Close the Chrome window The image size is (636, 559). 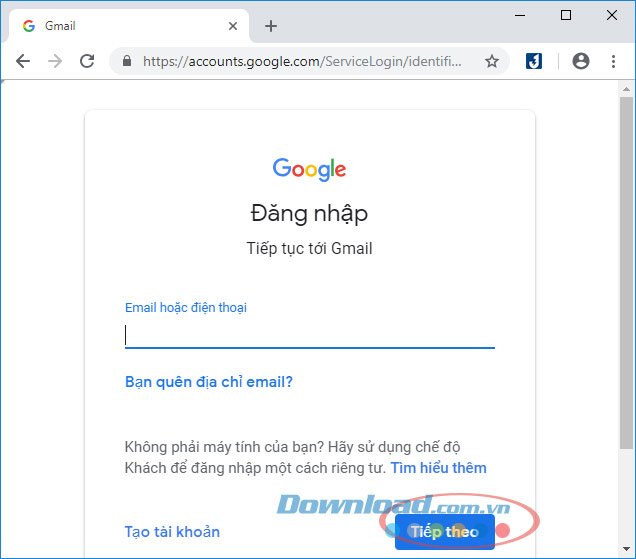pyautogui.click(x=612, y=15)
